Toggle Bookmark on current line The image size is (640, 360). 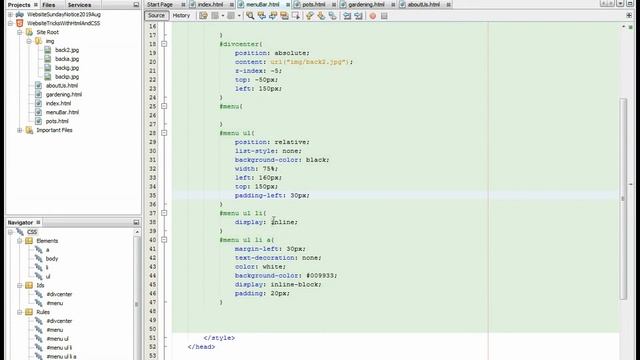pyautogui.click(x=333, y=16)
